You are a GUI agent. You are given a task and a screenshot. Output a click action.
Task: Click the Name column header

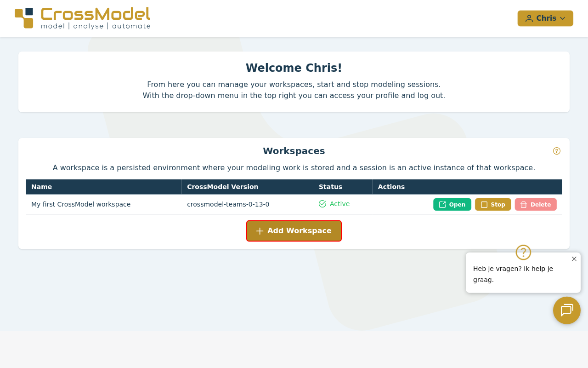41,187
